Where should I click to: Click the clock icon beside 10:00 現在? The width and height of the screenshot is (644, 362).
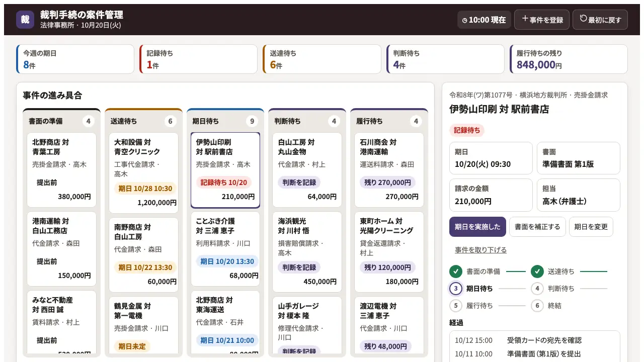(x=465, y=20)
